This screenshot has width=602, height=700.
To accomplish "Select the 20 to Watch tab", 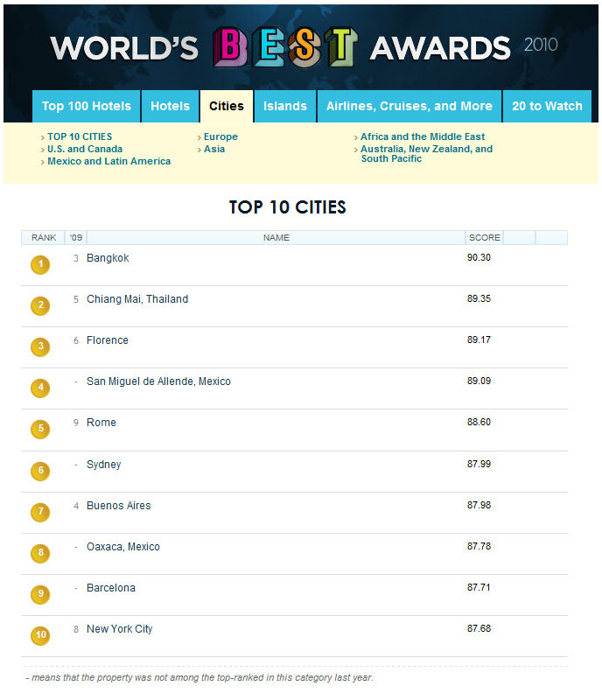I will (547, 106).
